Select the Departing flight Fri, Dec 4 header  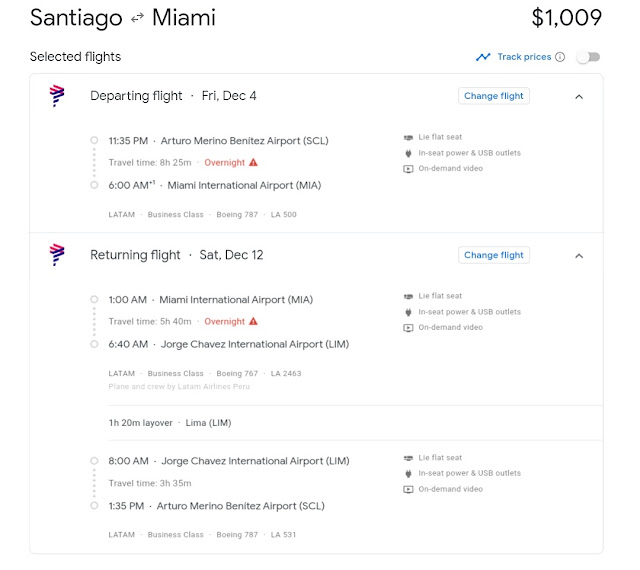pos(173,96)
